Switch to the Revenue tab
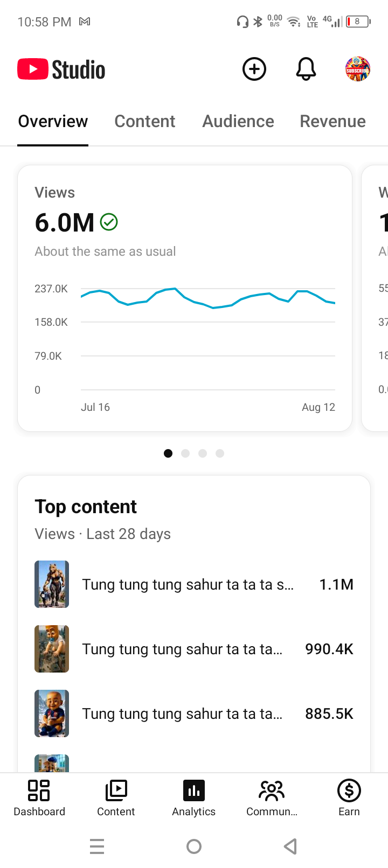Viewport: 388px width, 868px height. [x=332, y=121]
